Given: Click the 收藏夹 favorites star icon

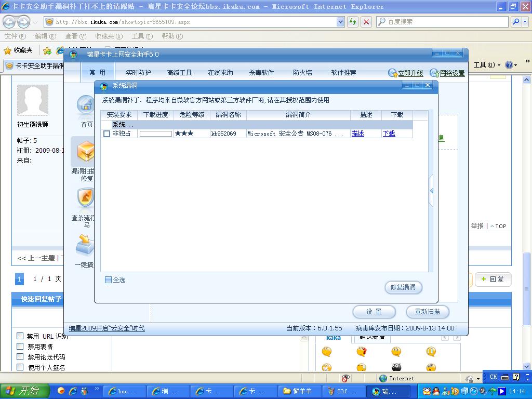Looking at the screenshot, I should pos(8,50).
